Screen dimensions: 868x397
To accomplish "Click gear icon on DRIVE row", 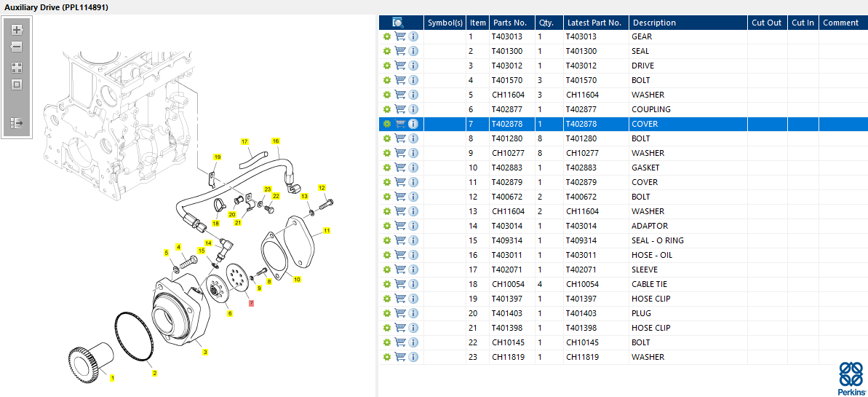I will coord(387,66).
